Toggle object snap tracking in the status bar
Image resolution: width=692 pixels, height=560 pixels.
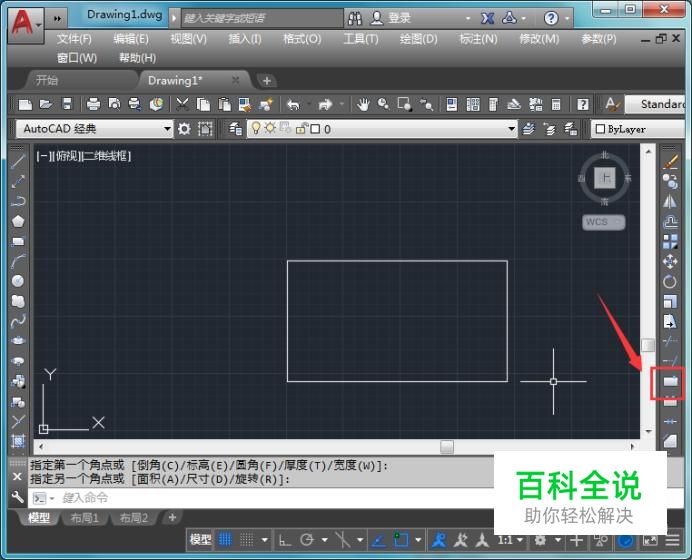tap(379, 540)
